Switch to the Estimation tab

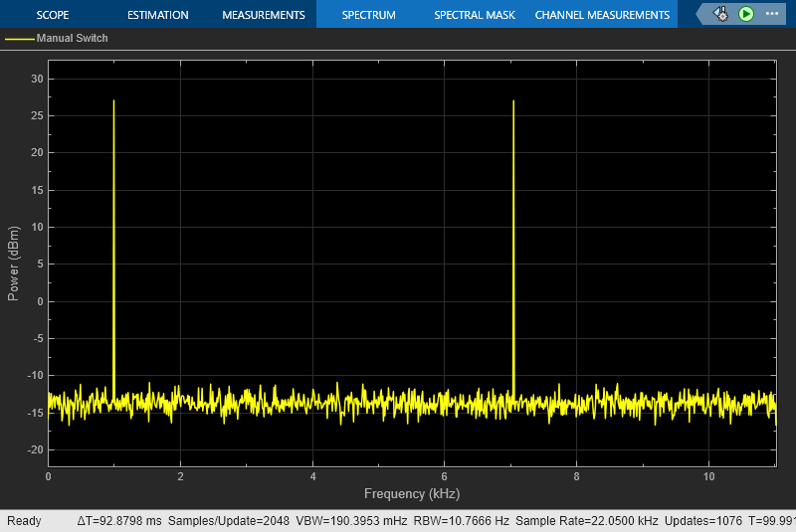[158, 15]
